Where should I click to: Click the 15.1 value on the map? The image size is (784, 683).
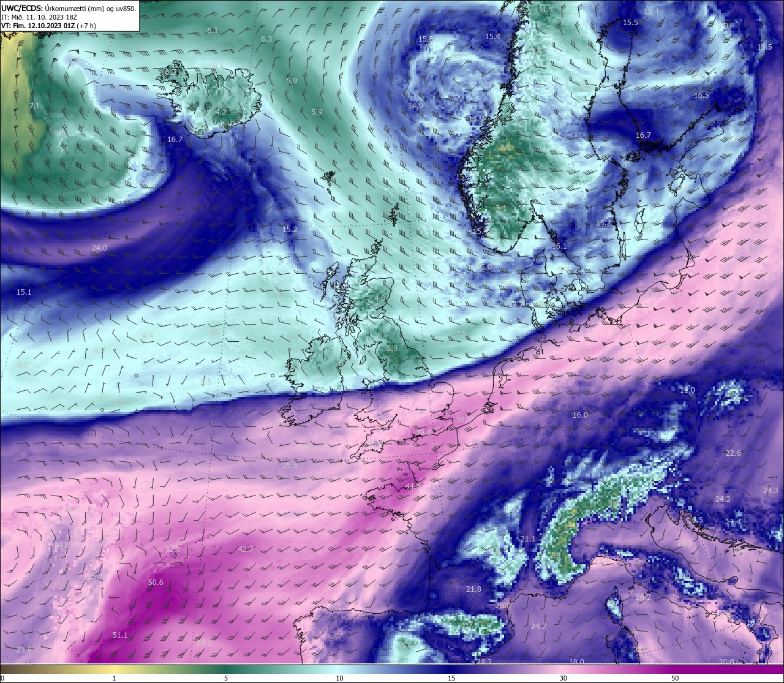[24, 292]
